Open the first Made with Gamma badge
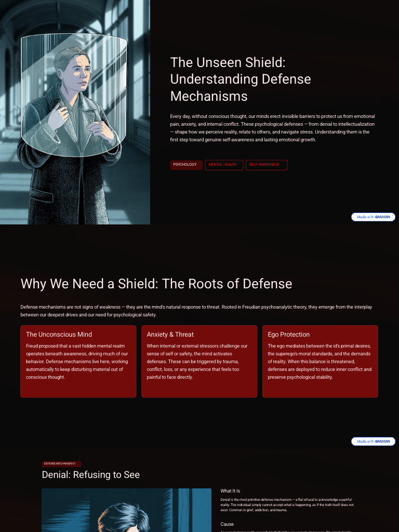Image resolution: width=399 pixels, height=532 pixels. tap(373, 217)
